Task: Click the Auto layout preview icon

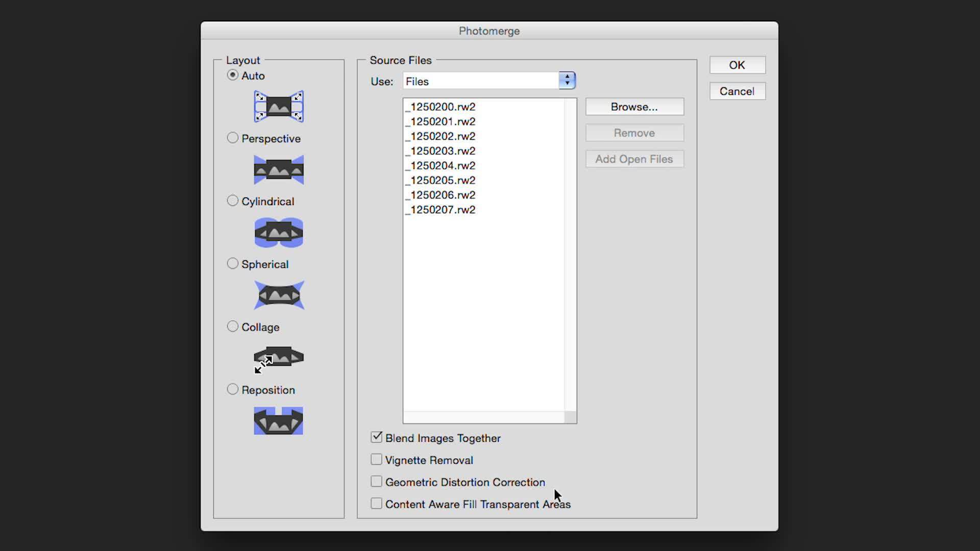Action: [x=279, y=107]
